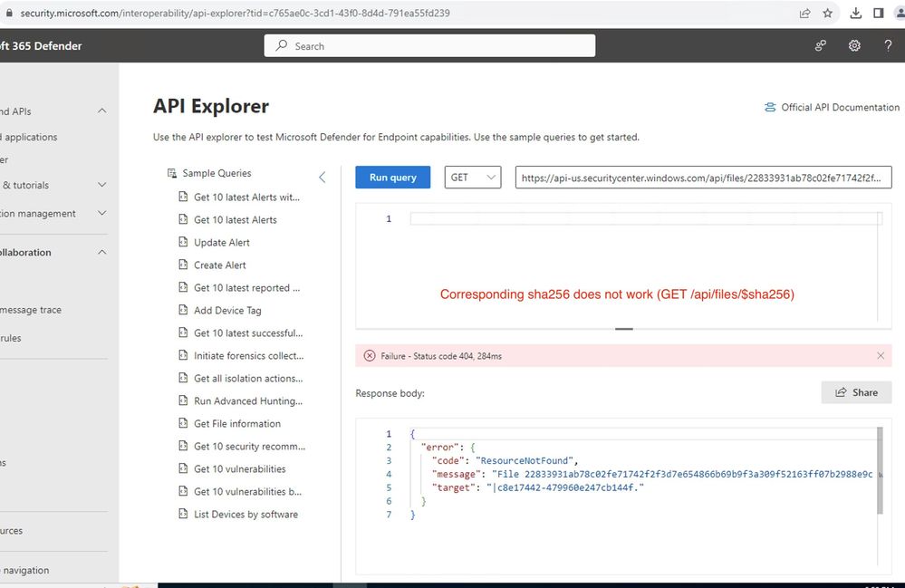This screenshot has height=588, width=905.
Task: Click the failure error circle icon
Action: [x=370, y=356]
